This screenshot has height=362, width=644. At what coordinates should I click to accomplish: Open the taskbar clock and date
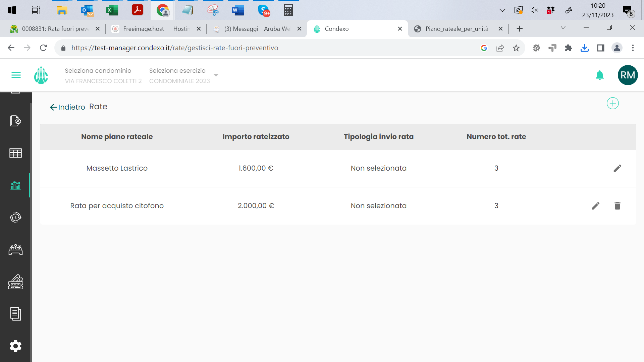coord(598,10)
